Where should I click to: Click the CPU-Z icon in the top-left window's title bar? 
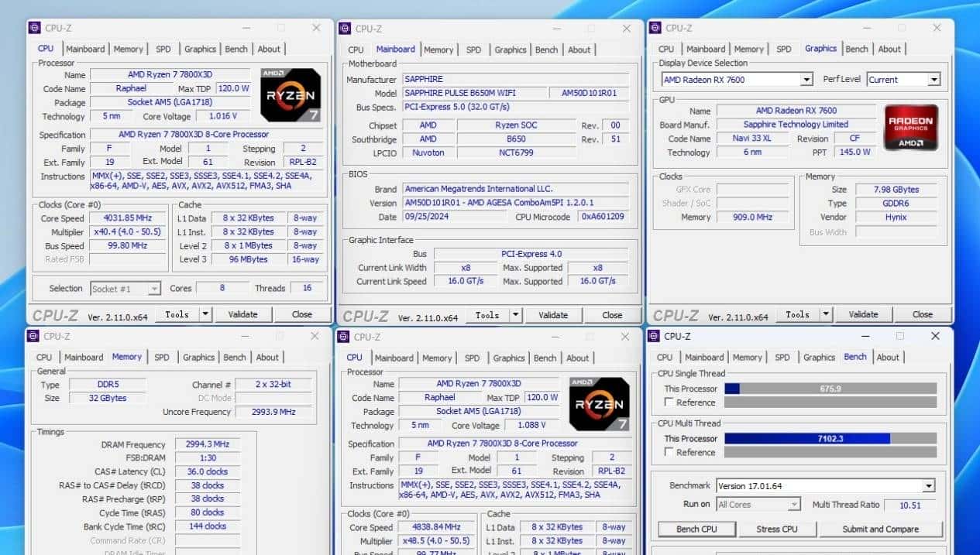[x=34, y=28]
